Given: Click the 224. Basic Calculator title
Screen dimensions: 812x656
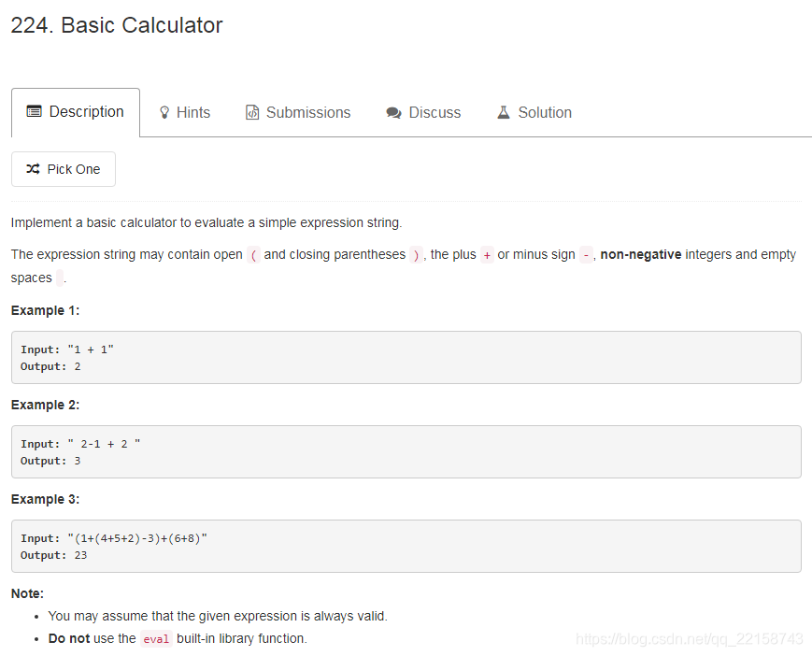Looking at the screenshot, I should pyautogui.click(x=117, y=25).
